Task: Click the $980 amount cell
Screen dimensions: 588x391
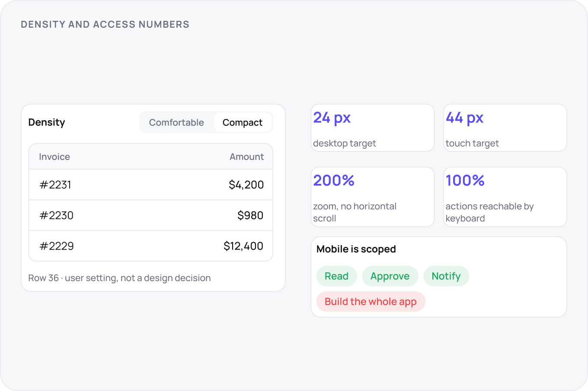Action: [250, 215]
